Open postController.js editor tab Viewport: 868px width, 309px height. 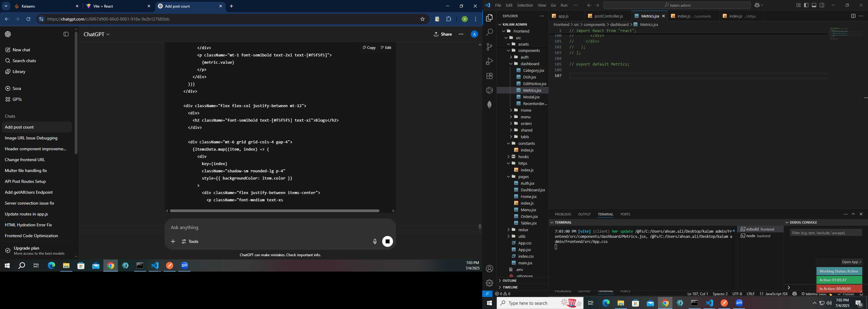609,16
